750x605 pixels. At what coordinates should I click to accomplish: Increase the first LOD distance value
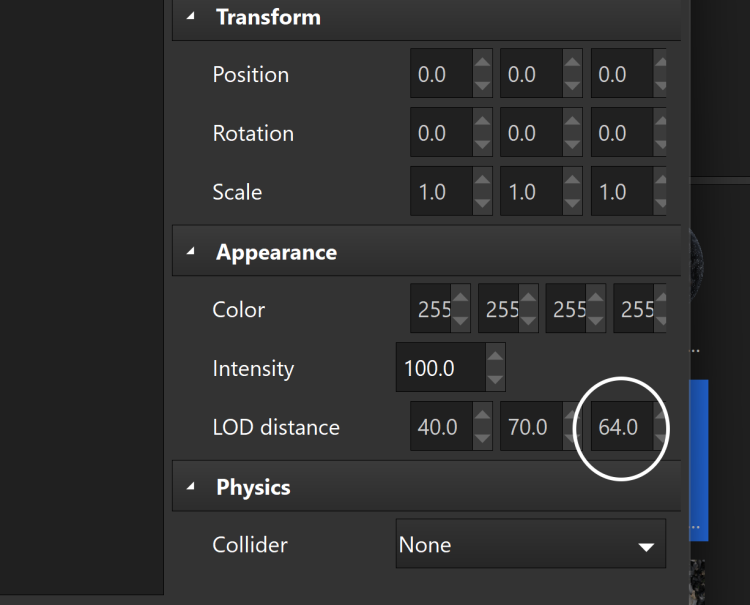(482, 416)
